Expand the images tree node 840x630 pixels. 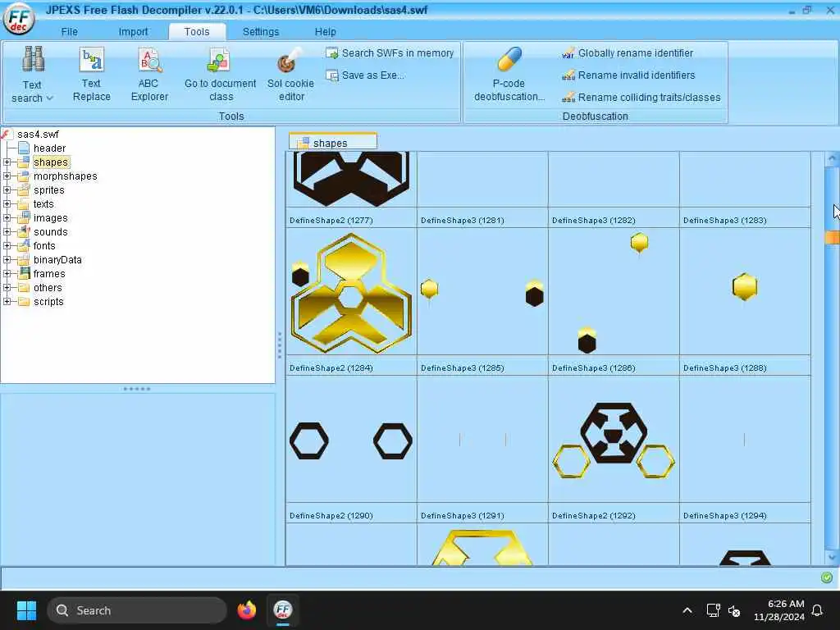click(x=7, y=217)
